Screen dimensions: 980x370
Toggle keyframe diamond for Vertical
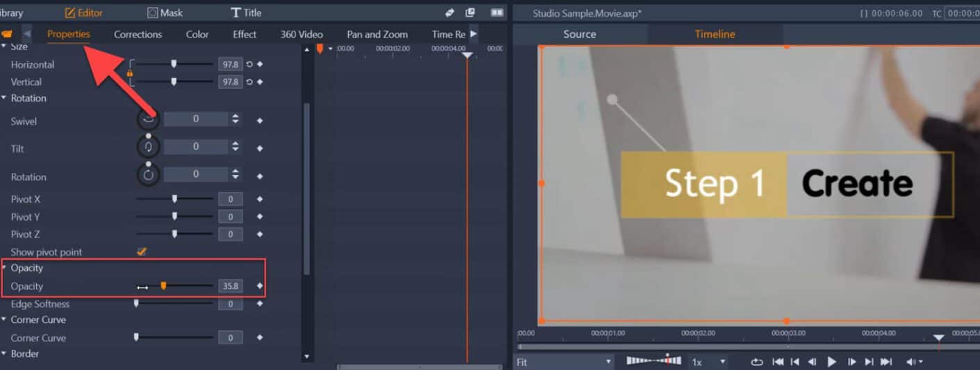point(260,82)
